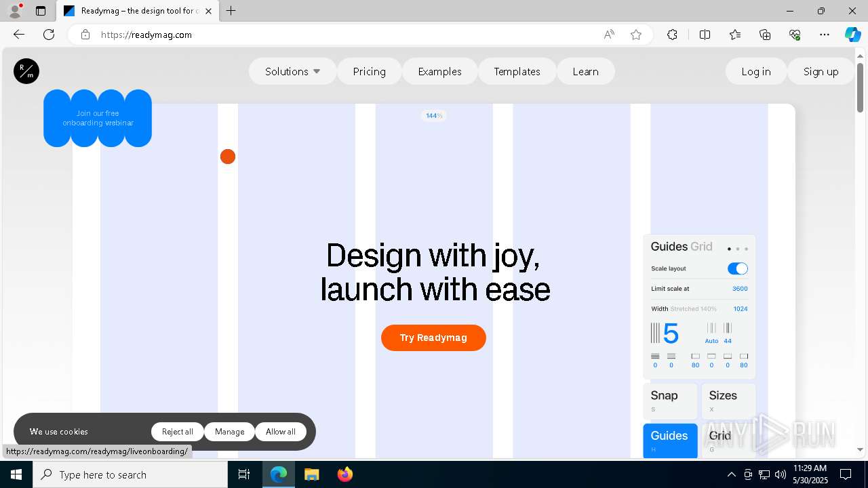
Task: Open the Learn page
Action: [x=586, y=71]
